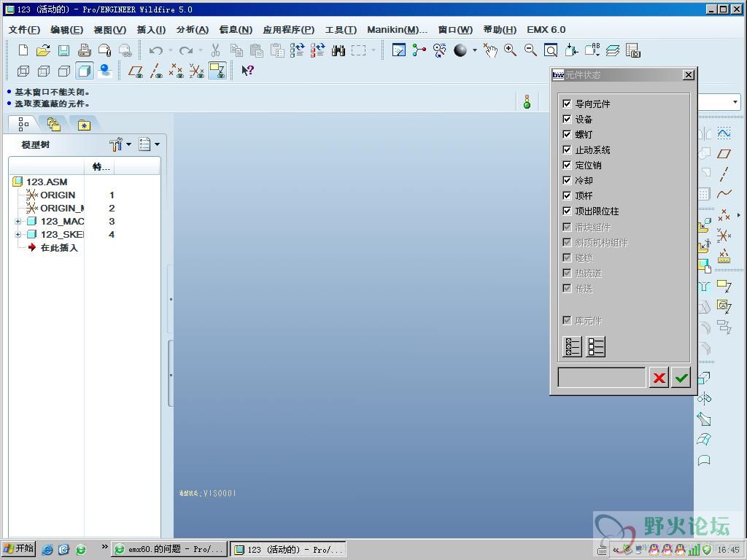Select 123.ASM in the model tree
Image resolution: width=747 pixels, height=560 pixels.
(x=47, y=182)
